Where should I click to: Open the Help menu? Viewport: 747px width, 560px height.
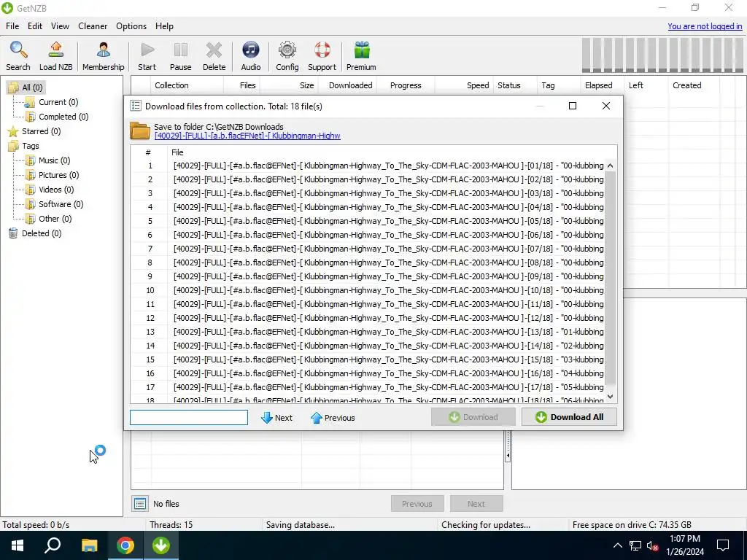click(164, 26)
